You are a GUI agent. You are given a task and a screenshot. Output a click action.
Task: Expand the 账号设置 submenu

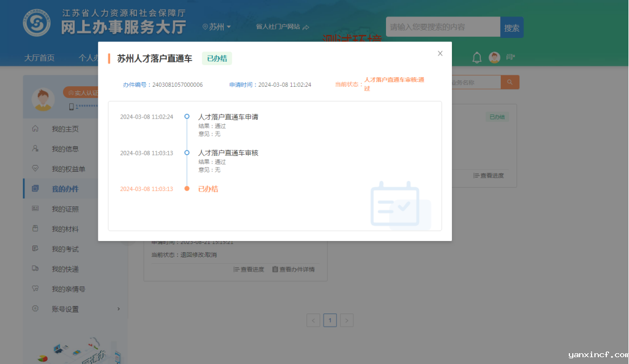click(x=118, y=309)
